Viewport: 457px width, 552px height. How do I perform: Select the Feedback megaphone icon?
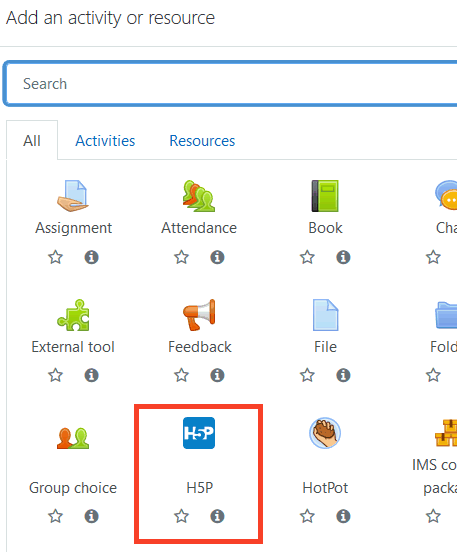[199, 315]
